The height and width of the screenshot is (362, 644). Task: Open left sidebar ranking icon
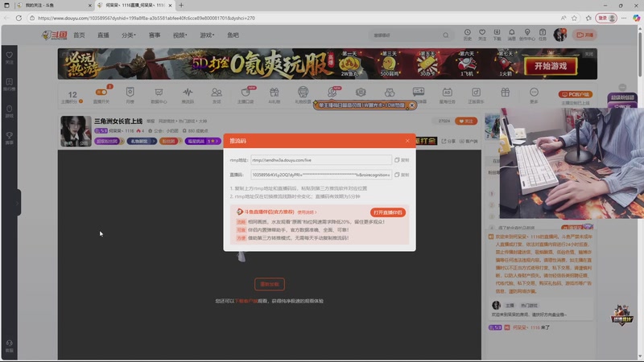9,84
